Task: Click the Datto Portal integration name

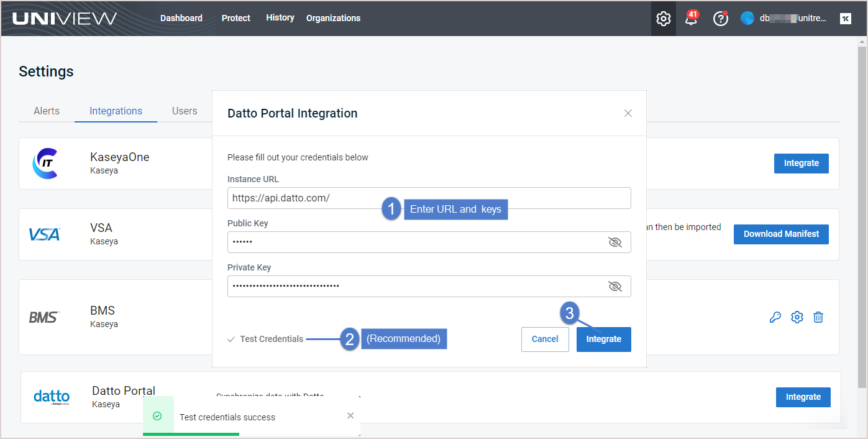Action: (x=124, y=390)
